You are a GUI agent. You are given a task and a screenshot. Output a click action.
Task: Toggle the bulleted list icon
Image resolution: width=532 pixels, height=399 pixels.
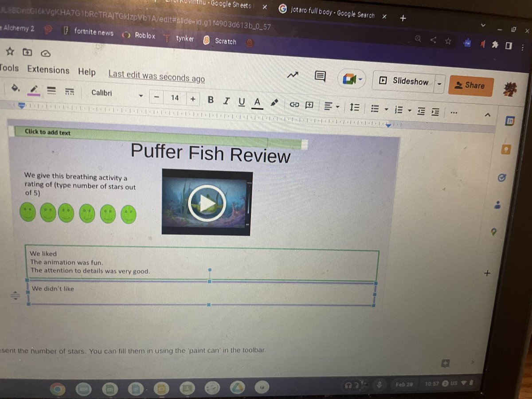(375, 109)
